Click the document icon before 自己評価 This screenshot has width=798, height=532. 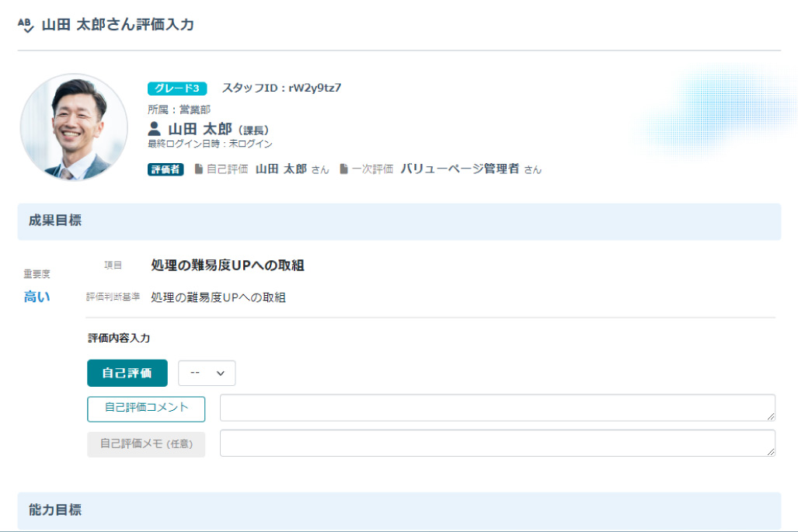(199, 169)
